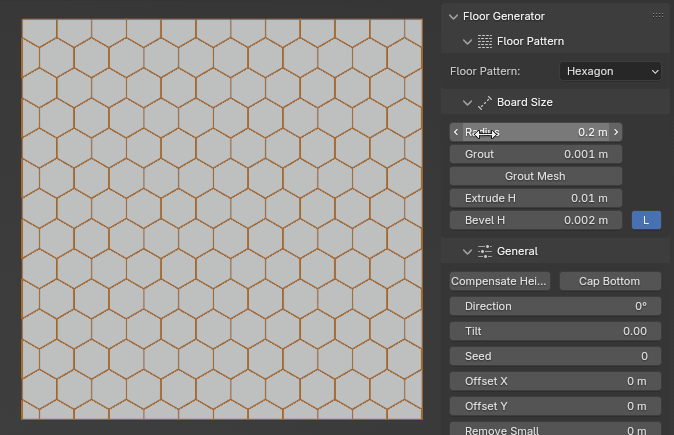
Task: Click the 'Floor Pattern:' label text
Action: click(485, 71)
